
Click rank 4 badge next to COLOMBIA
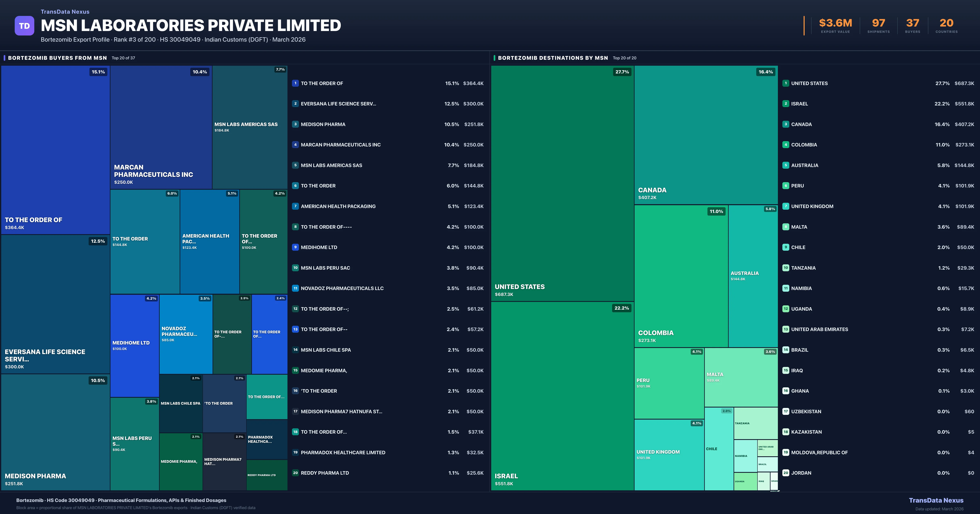[786, 145]
